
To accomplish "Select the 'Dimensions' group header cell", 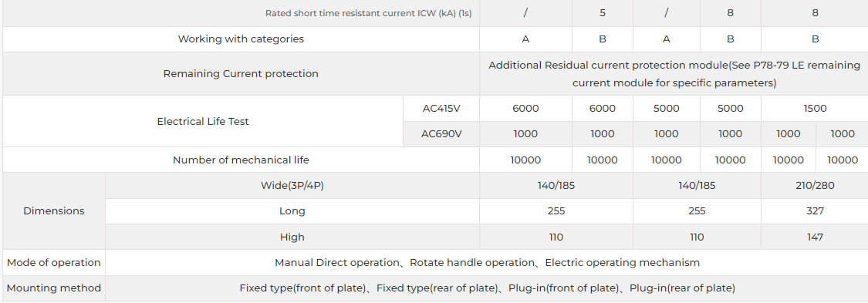I will pyautogui.click(x=54, y=210).
